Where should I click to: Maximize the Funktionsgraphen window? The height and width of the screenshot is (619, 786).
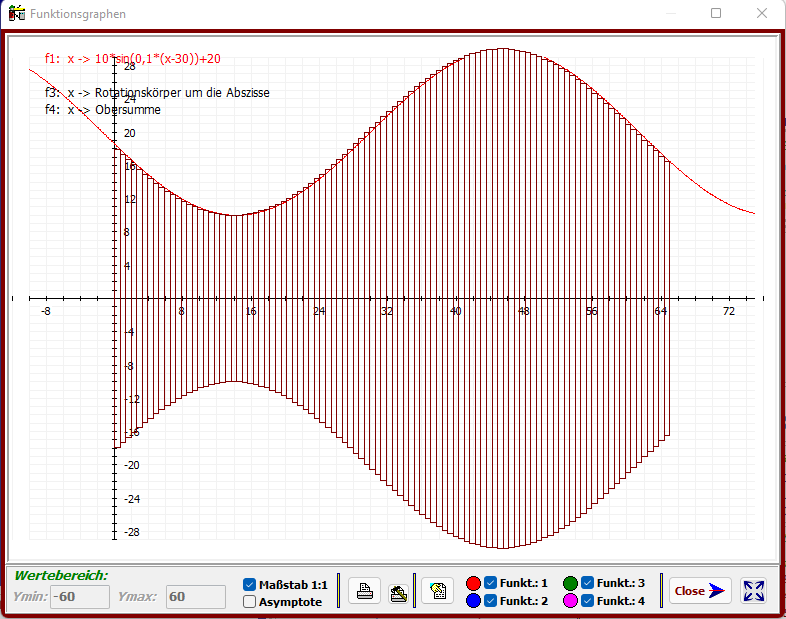point(716,14)
